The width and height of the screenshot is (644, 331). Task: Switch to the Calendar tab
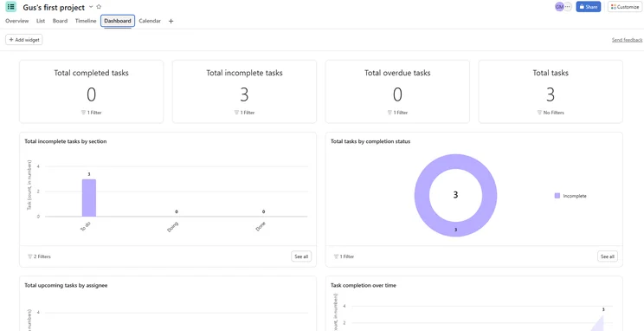pos(150,21)
